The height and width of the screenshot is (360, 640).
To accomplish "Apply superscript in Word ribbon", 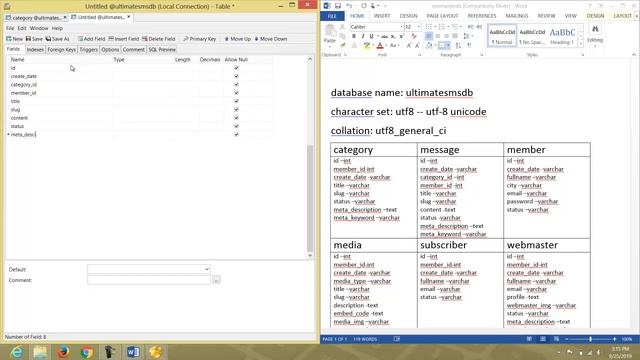I will click(402, 36).
